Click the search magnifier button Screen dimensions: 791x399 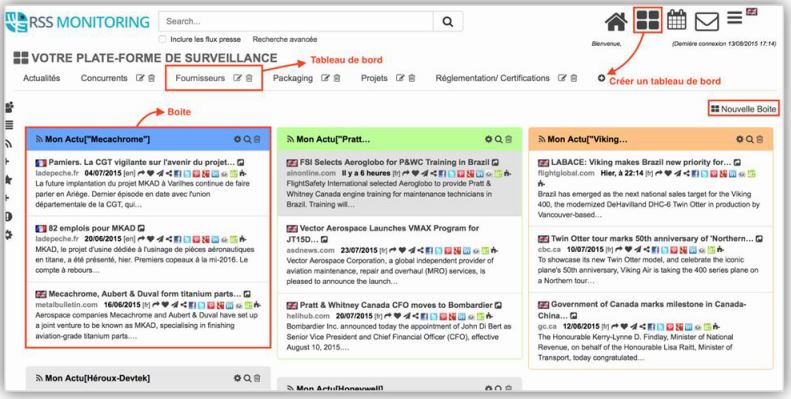447,21
